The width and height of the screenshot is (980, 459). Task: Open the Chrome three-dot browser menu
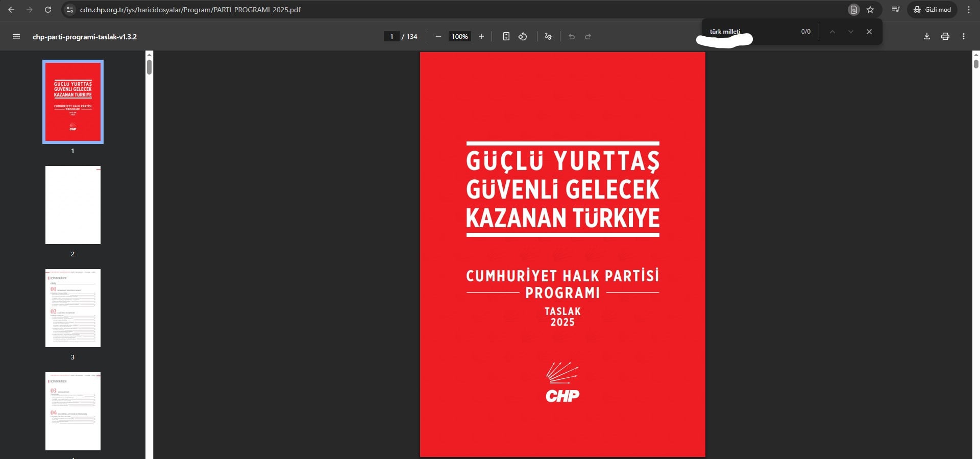[968, 10]
